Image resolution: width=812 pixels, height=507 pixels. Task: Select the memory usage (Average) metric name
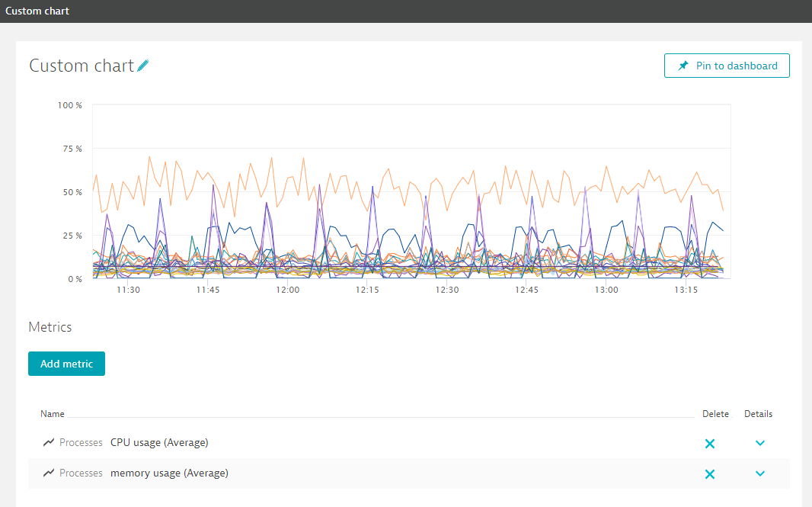click(x=169, y=473)
